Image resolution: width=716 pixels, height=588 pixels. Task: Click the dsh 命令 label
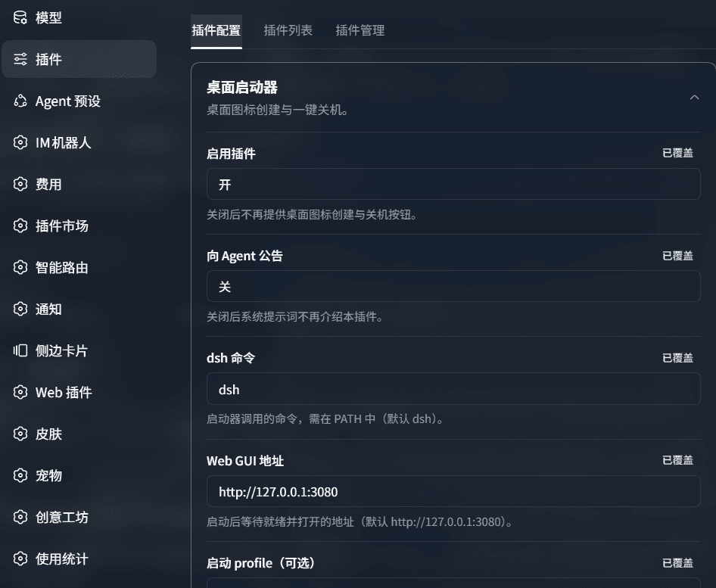pos(231,358)
